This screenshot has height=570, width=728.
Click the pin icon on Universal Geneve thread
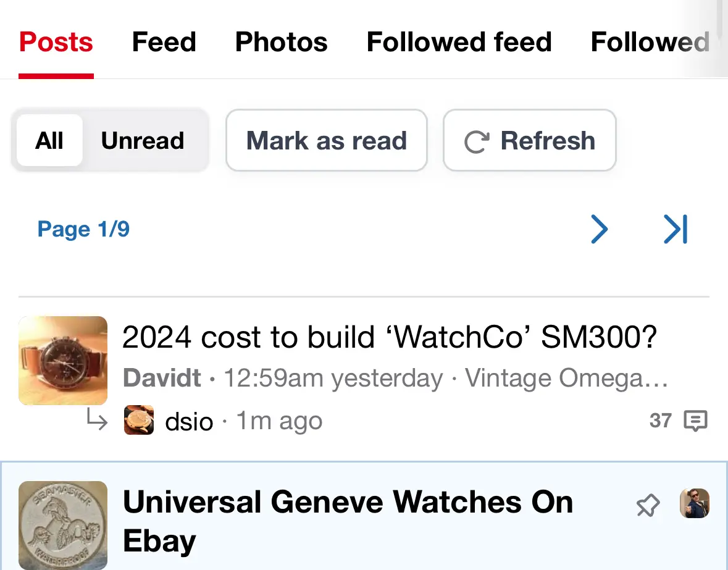click(x=648, y=506)
